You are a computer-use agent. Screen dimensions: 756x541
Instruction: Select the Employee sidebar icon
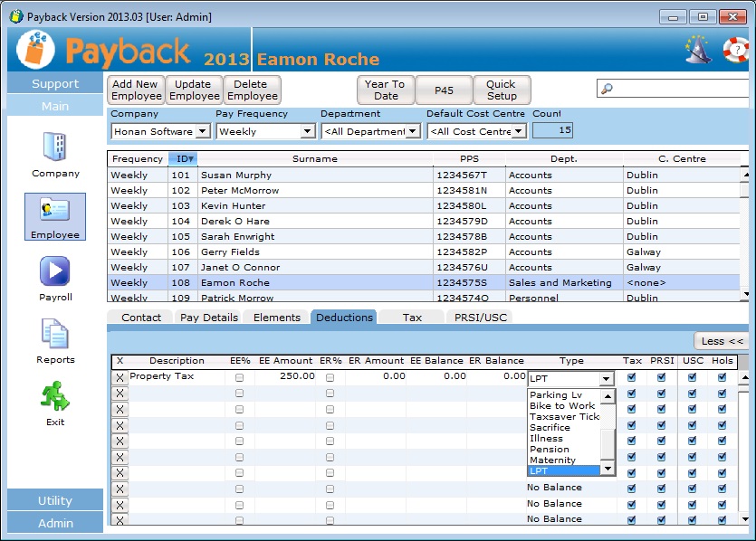(55, 211)
